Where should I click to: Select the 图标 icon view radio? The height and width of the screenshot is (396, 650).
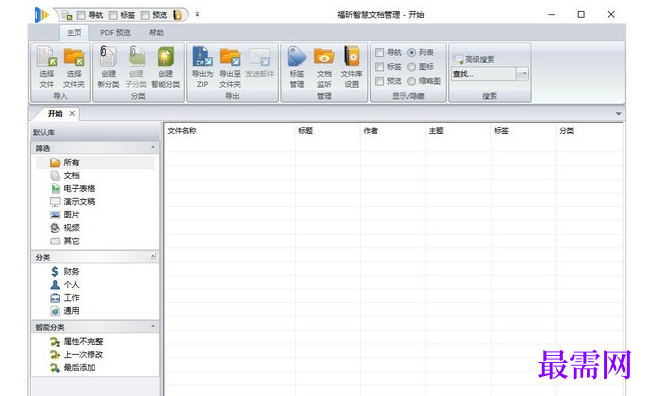[x=411, y=67]
